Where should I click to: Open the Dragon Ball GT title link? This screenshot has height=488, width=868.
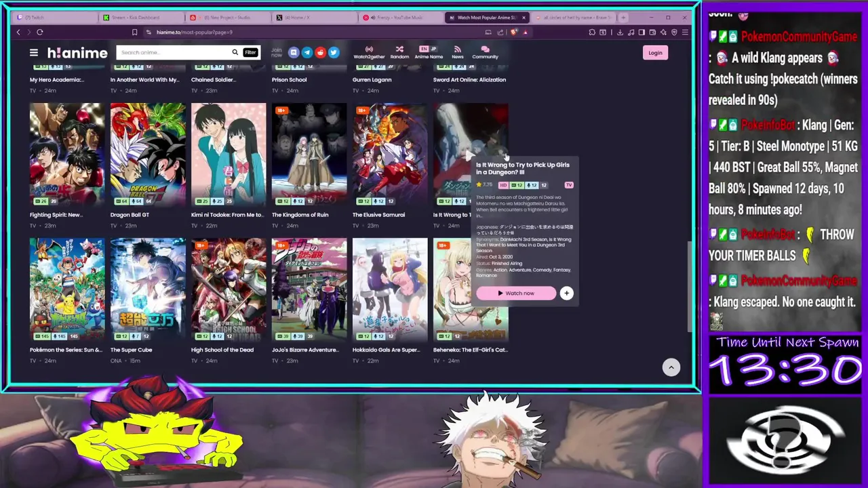pos(130,215)
